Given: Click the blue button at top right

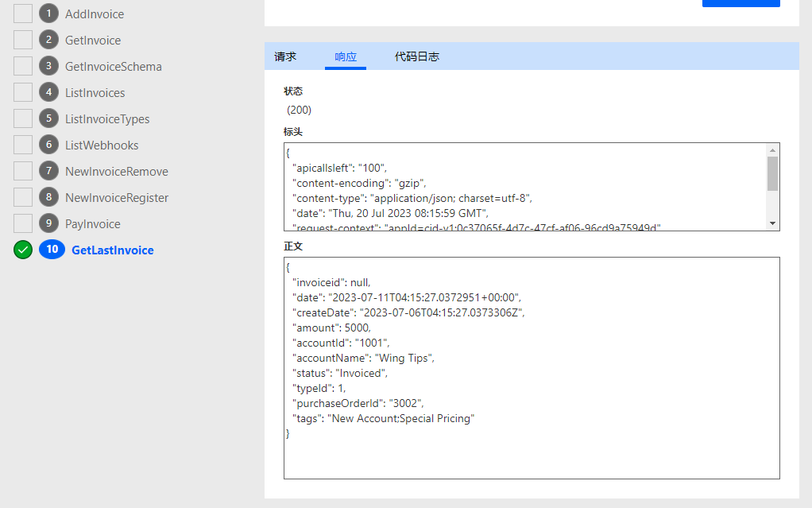Looking at the screenshot, I should click(741, 3).
